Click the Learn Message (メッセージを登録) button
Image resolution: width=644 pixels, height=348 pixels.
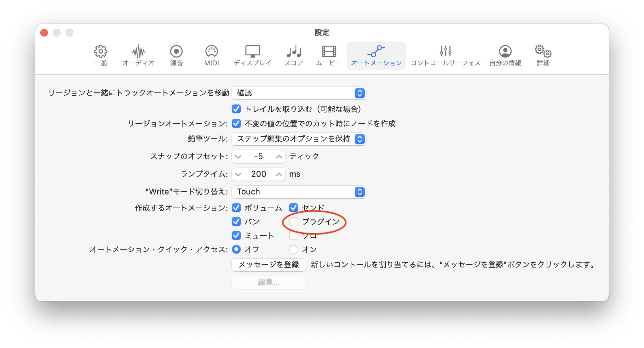click(268, 265)
